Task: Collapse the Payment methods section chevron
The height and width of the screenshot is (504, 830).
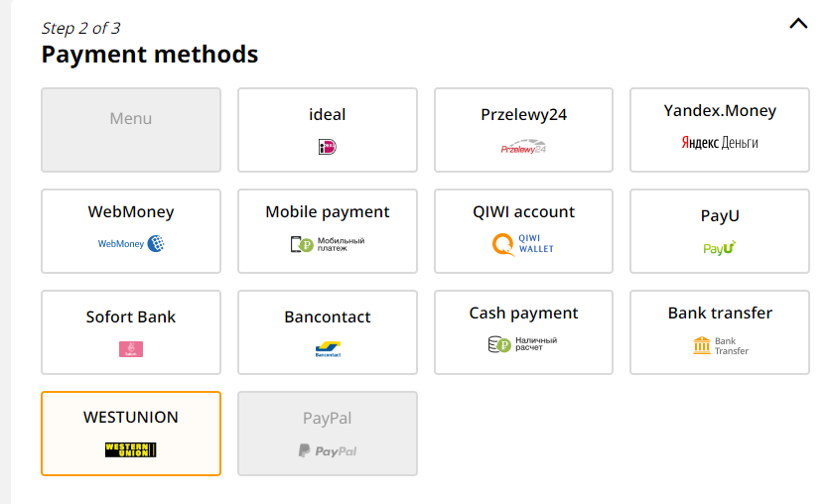Action: click(x=798, y=24)
